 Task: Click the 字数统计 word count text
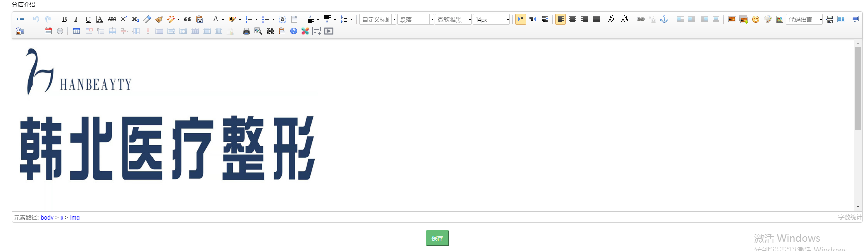tap(850, 217)
